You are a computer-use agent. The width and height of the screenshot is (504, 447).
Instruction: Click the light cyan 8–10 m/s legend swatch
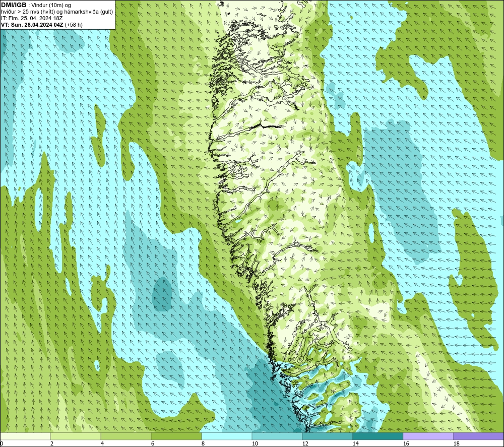227,436
